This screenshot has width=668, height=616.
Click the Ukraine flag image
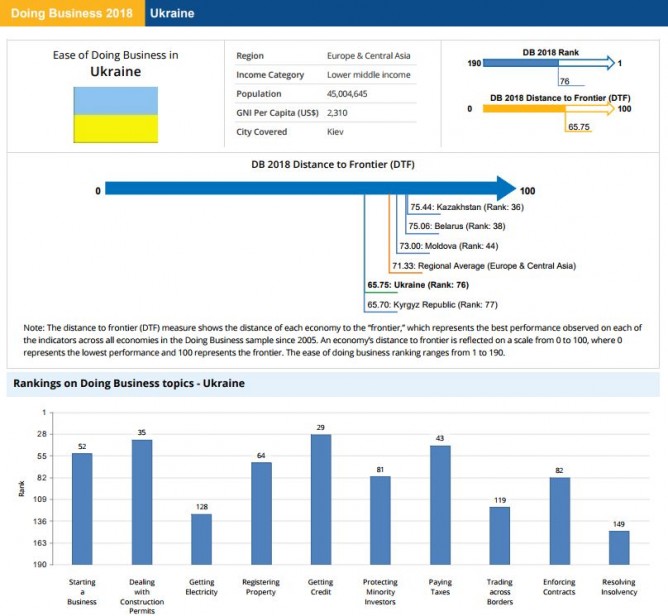tap(115, 114)
